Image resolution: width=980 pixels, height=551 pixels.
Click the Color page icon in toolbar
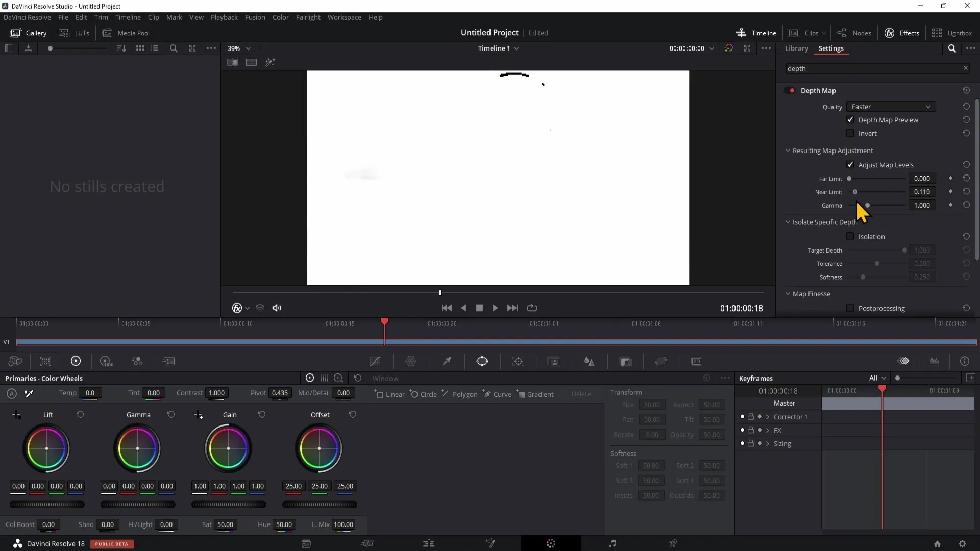click(x=551, y=543)
